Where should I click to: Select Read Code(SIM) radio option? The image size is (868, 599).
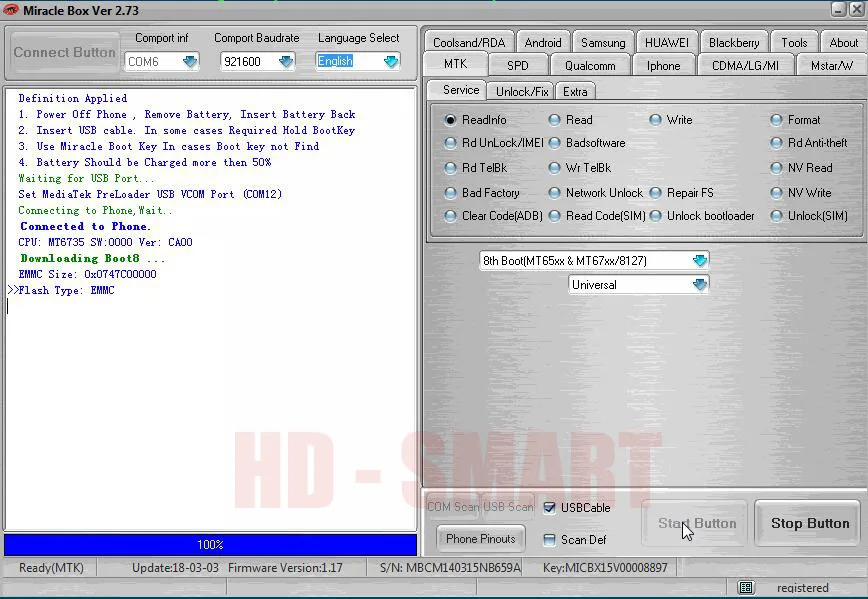[x=554, y=216]
